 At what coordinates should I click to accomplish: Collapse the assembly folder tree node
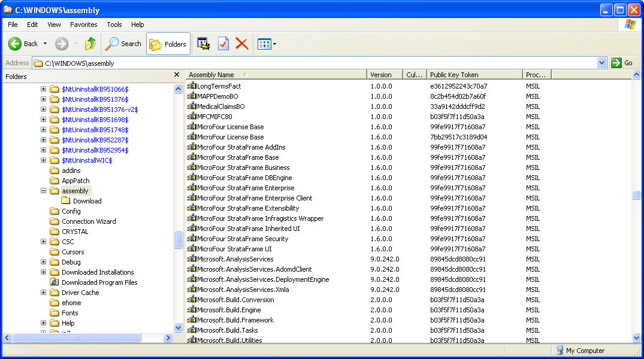[44, 191]
